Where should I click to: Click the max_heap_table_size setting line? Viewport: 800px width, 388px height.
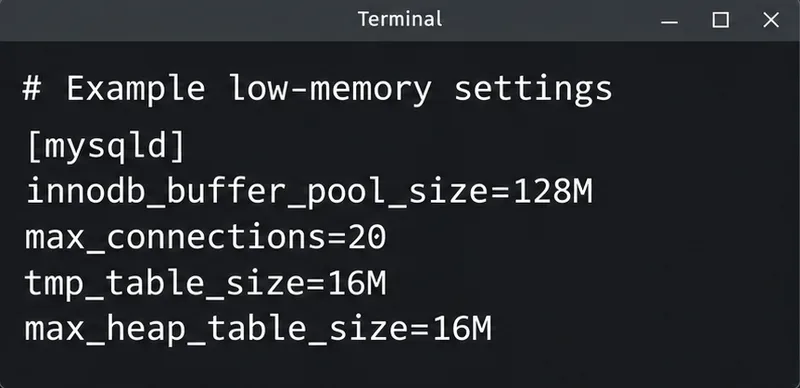click(x=258, y=329)
